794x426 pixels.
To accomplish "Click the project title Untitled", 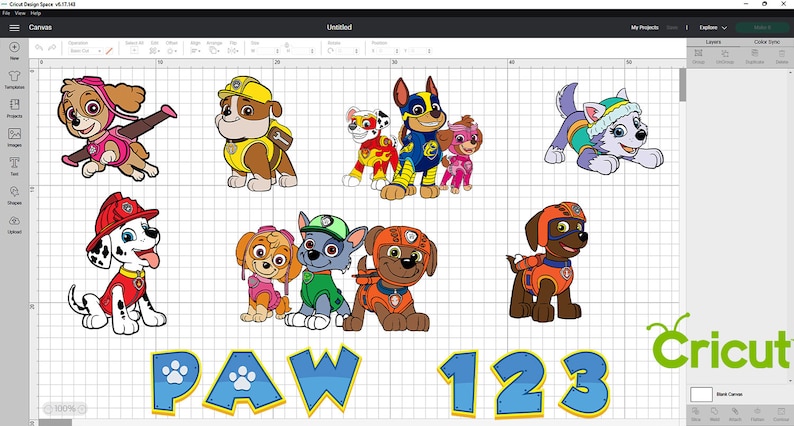I will (339, 27).
